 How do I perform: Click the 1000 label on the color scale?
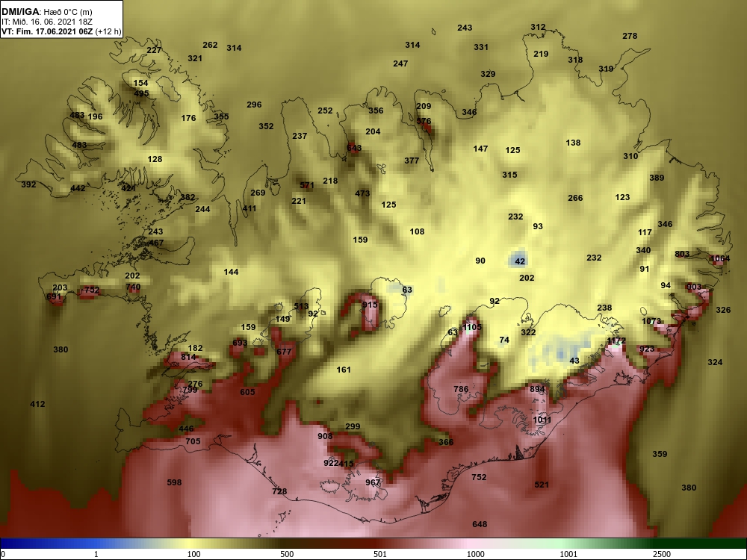pos(475,554)
